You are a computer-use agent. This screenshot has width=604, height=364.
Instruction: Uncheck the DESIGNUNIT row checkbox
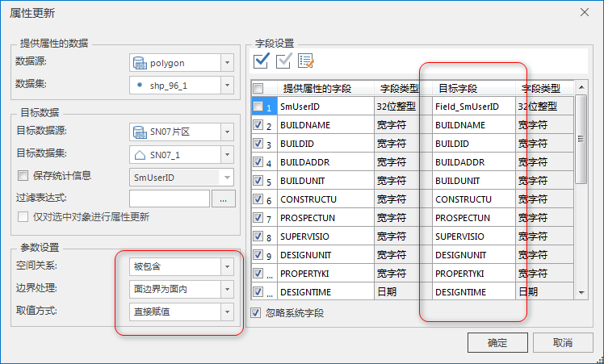(x=258, y=254)
